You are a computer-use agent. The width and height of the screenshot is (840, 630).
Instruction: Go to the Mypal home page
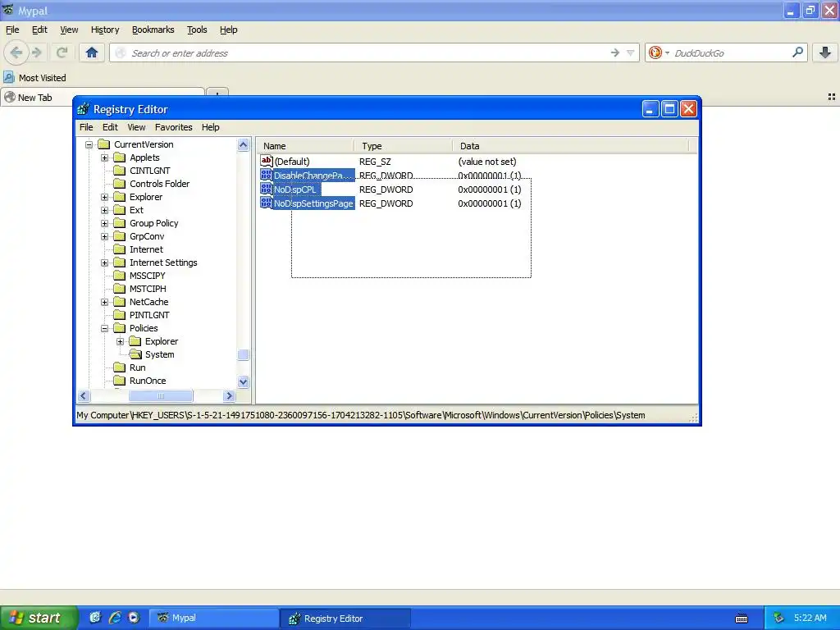[x=92, y=52]
